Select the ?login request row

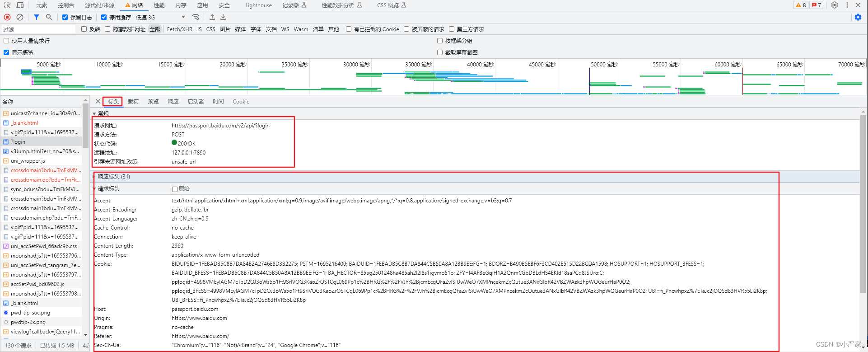pyautogui.click(x=41, y=142)
